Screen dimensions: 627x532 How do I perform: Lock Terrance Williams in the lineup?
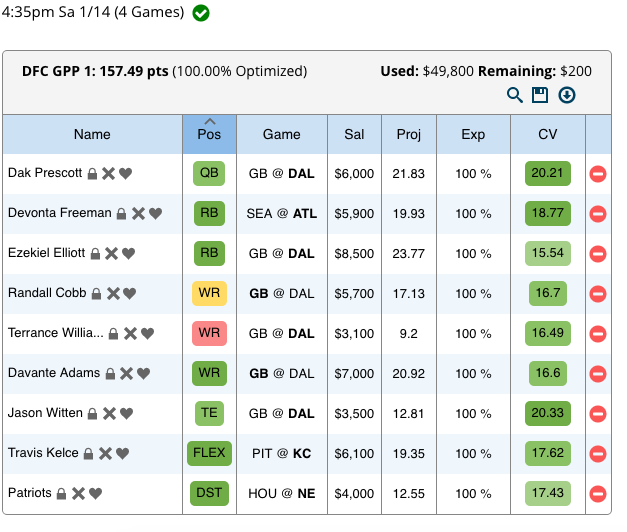coord(114,334)
